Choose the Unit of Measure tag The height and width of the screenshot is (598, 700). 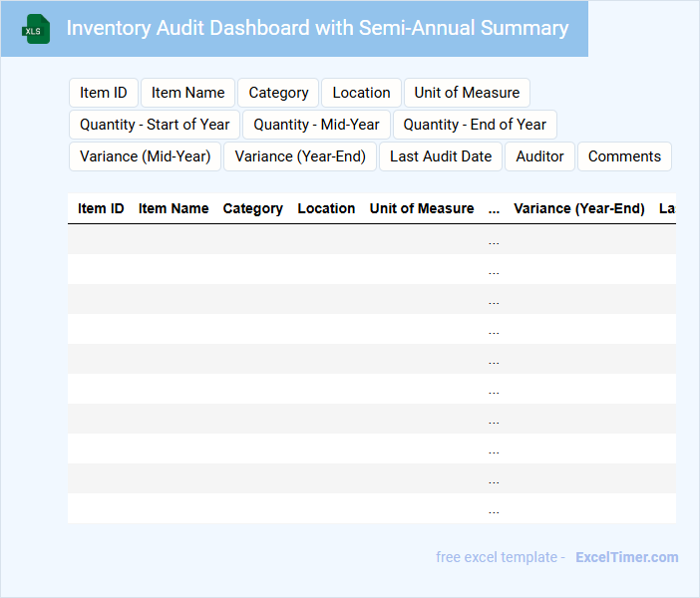tap(467, 93)
